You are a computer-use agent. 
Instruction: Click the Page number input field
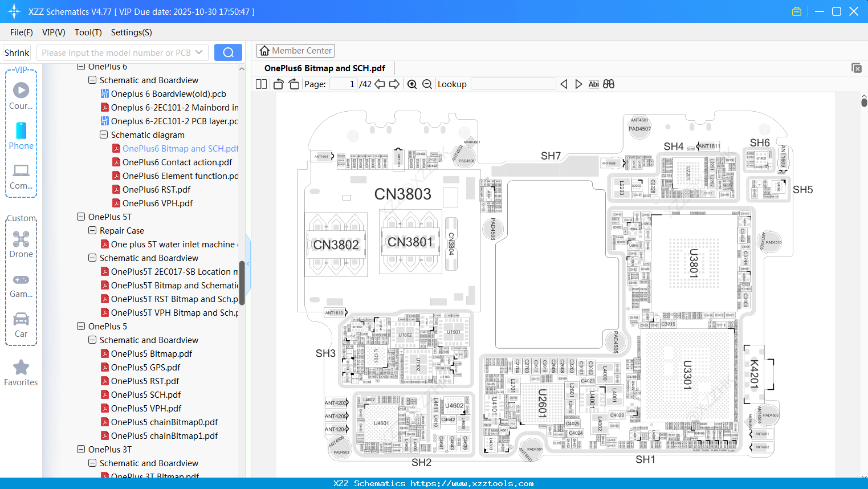[344, 84]
